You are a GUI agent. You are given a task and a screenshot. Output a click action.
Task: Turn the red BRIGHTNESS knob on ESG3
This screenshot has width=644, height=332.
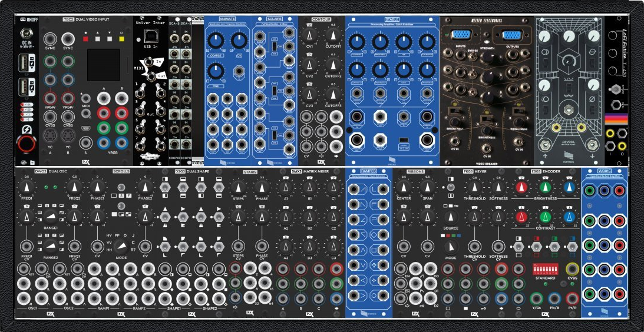(x=521, y=188)
